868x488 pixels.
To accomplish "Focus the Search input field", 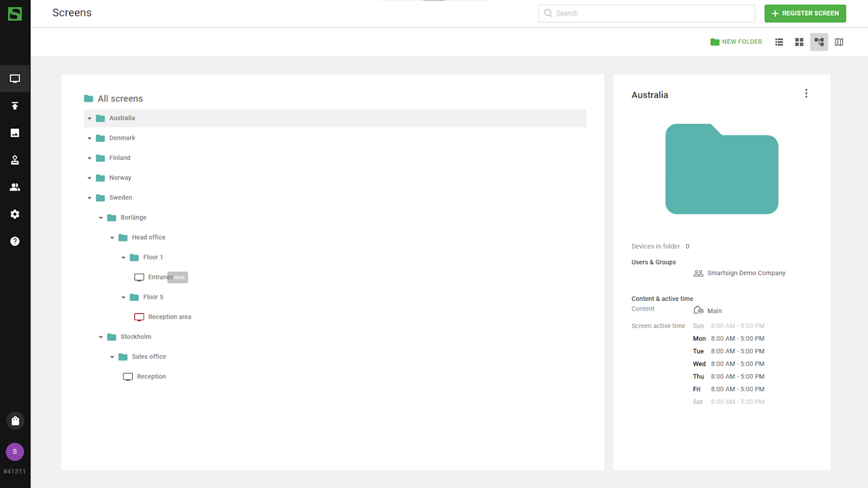I will pos(647,13).
